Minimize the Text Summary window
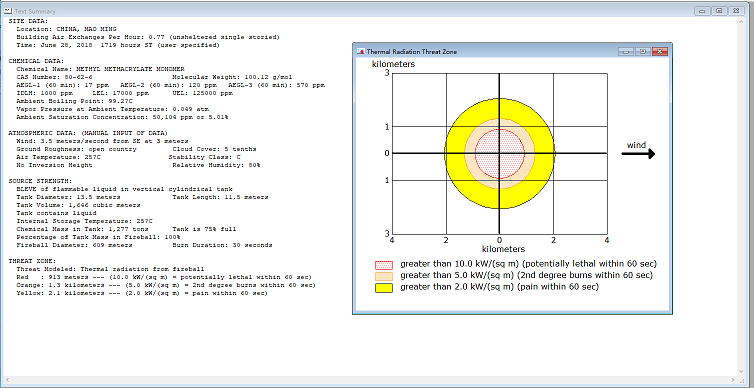Image resolution: width=754 pixels, height=388 pixels. point(702,11)
